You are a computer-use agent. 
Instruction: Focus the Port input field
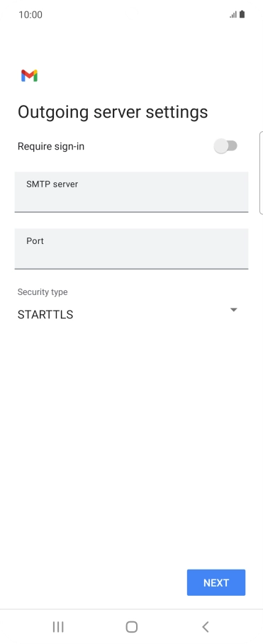tap(131, 248)
